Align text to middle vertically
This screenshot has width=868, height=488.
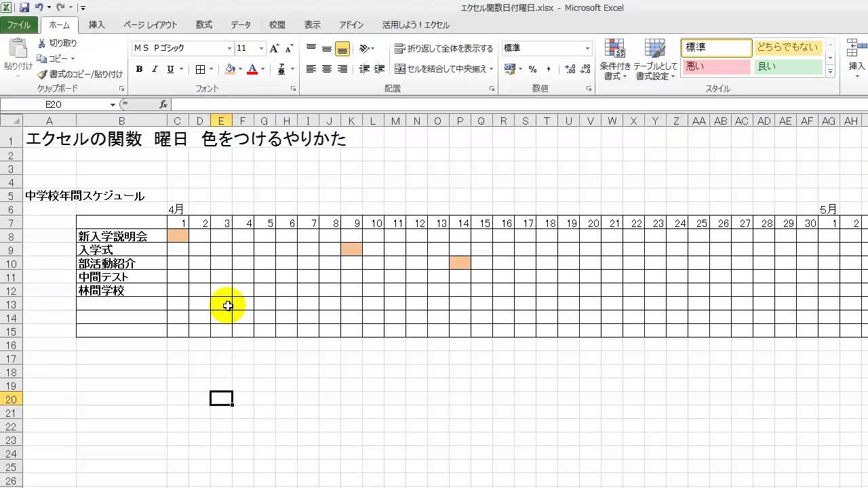pyautogui.click(x=327, y=49)
